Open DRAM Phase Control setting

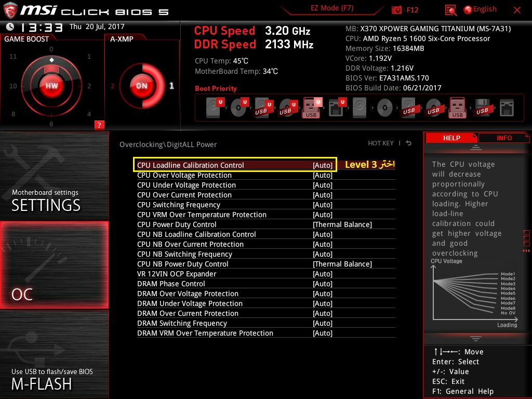click(266, 283)
